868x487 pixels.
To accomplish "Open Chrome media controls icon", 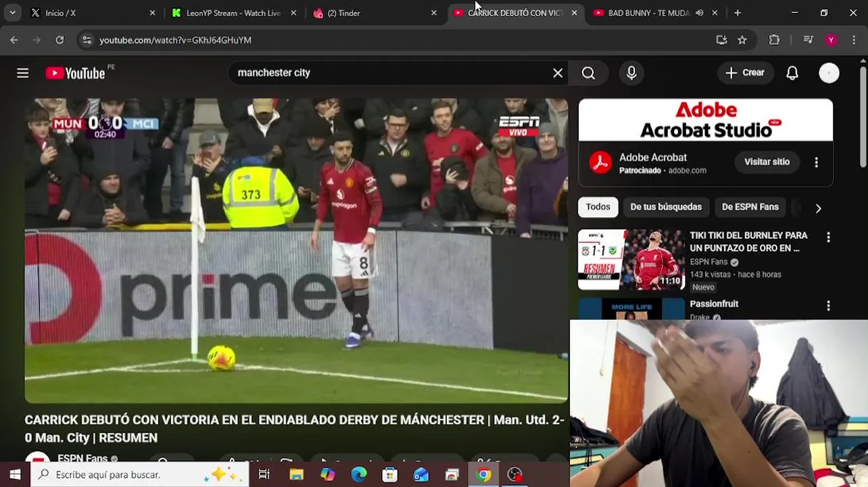I will [x=808, y=40].
